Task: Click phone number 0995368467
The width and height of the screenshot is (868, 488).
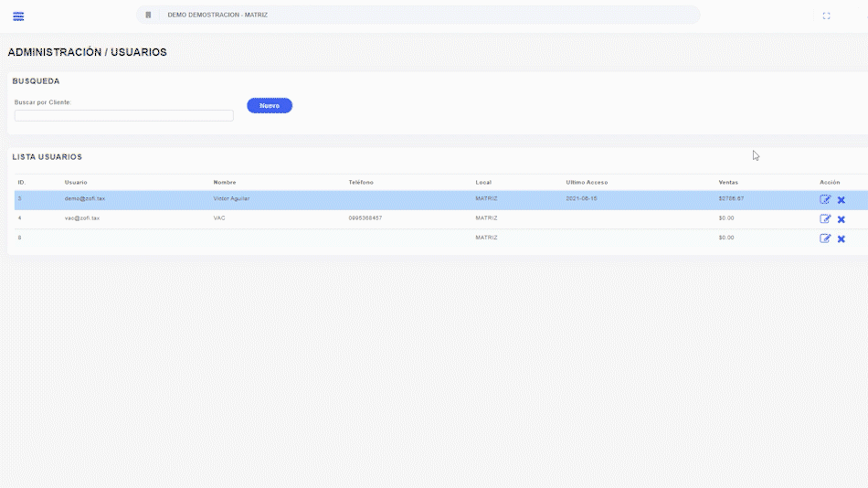Action: click(x=365, y=218)
